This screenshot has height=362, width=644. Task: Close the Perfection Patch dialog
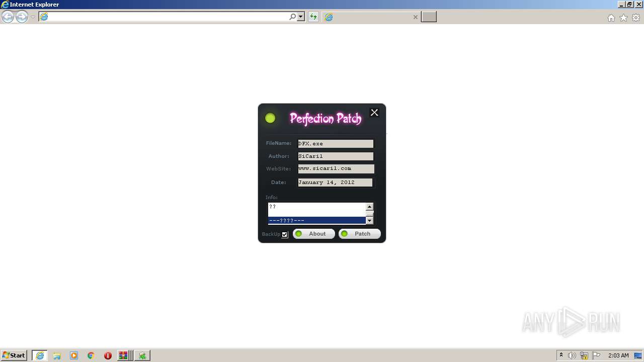coord(374,113)
